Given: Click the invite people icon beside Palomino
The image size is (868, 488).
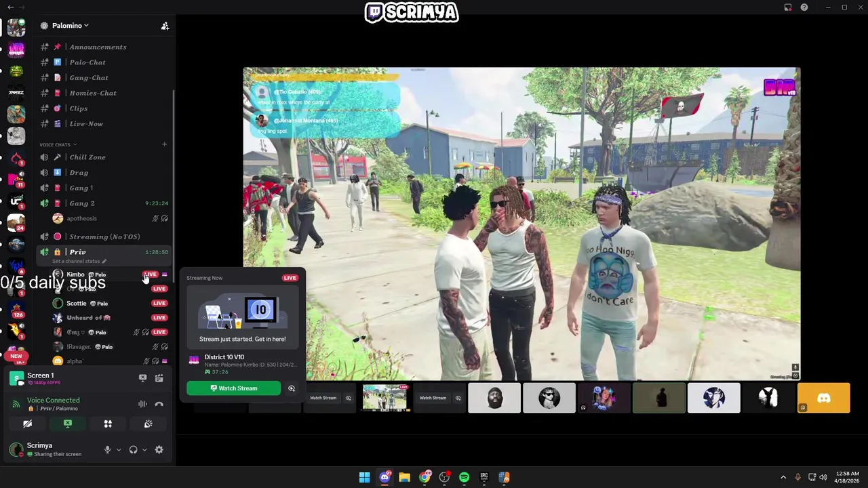Looking at the screenshot, I should pyautogui.click(x=165, y=26).
